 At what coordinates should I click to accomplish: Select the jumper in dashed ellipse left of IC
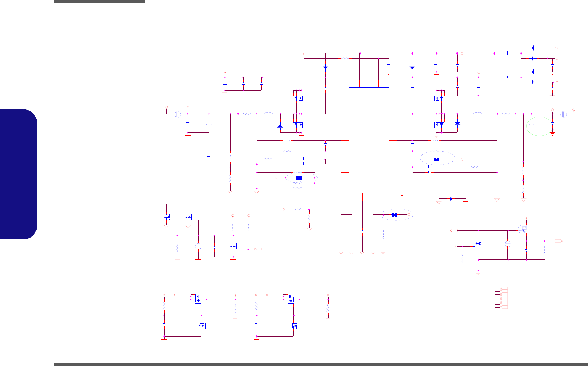point(299,178)
